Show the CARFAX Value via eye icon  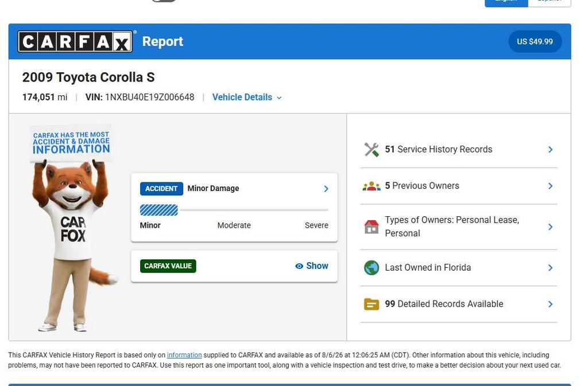tap(299, 266)
